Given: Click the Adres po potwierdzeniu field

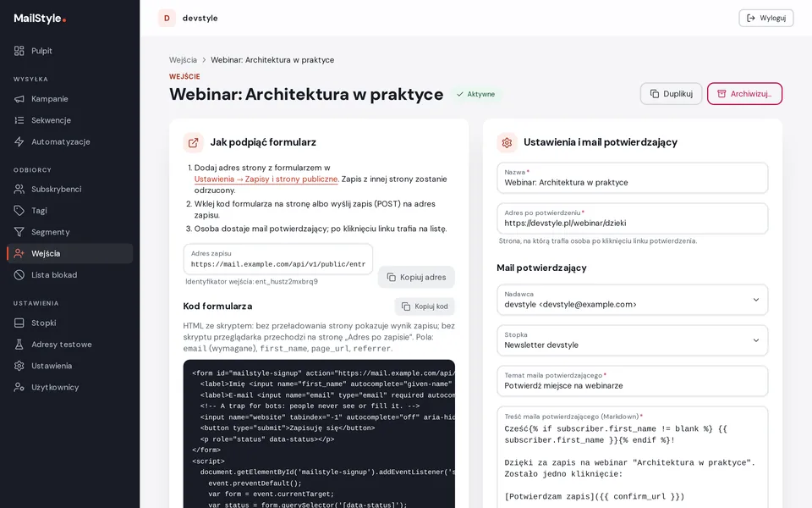Looking at the screenshot, I should (633, 218).
